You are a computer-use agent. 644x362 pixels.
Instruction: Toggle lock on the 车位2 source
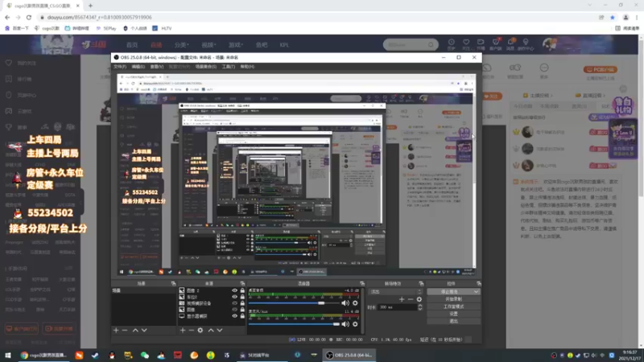point(242,297)
